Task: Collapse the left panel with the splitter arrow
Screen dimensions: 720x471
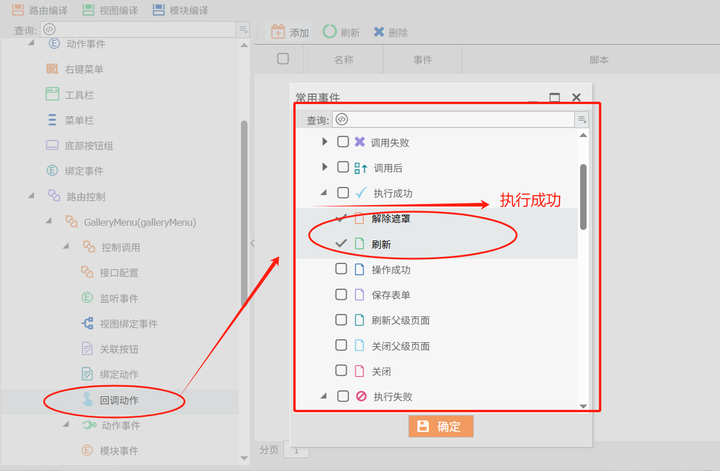Action: point(253,243)
